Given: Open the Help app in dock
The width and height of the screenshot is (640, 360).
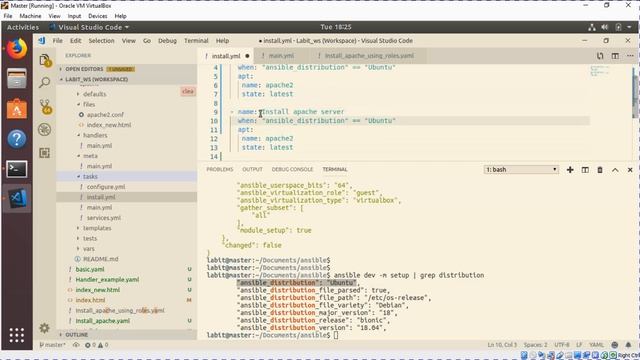Looking at the screenshot, I should pyautogui.click(x=17, y=139).
